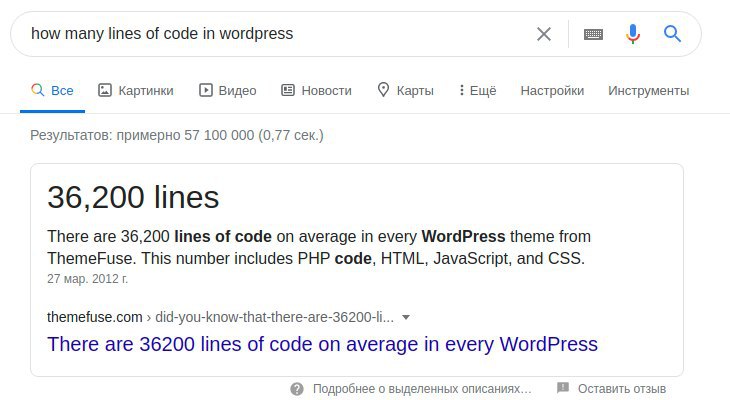Open the on-screen keyboard icon
730x400 pixels.
pos(593,34)
